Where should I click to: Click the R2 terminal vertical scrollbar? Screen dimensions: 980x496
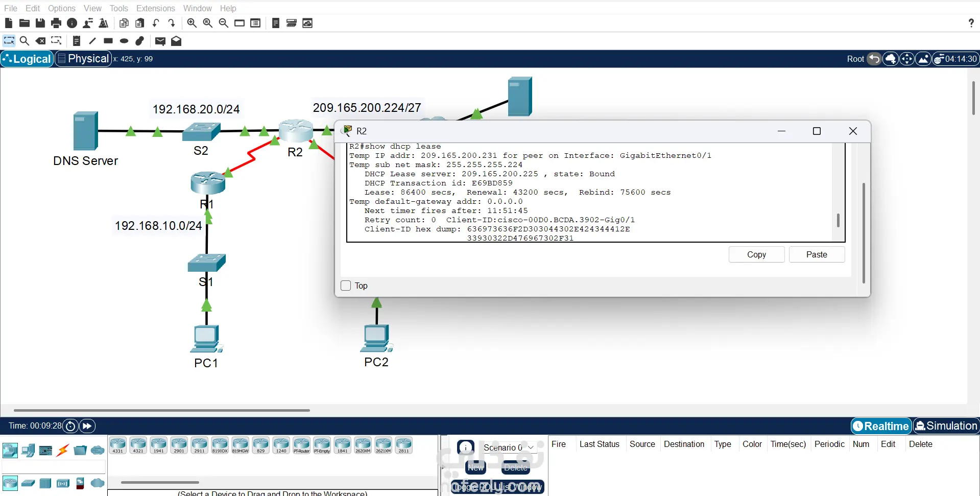coord(838,220)
